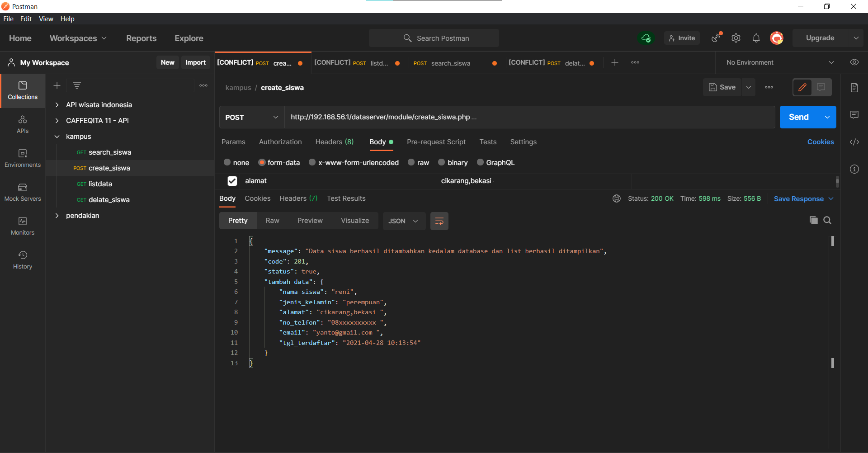The width and height of the screenshot is (868, 453).
Task: Click the Send button
Action: click(798, 117)
